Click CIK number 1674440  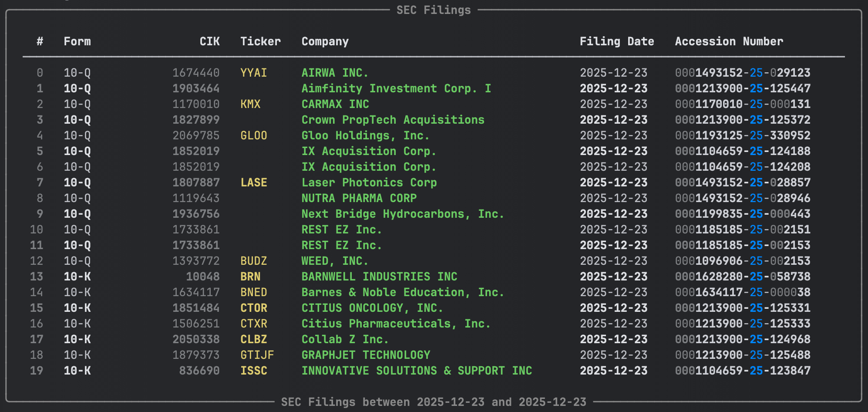(x=196, y=73)
